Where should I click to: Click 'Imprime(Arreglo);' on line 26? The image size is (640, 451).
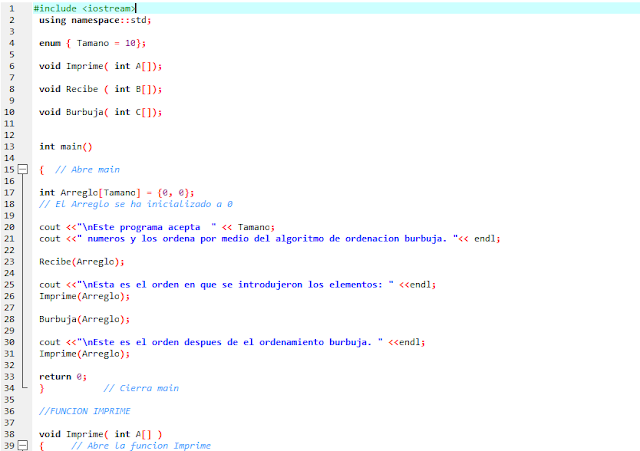pos(84,296)
